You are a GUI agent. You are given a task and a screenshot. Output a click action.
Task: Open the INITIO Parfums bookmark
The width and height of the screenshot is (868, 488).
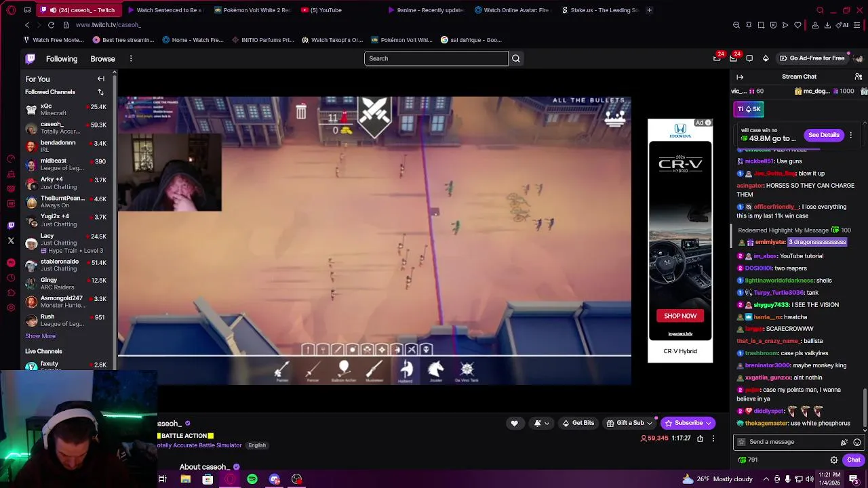[262, 40]
